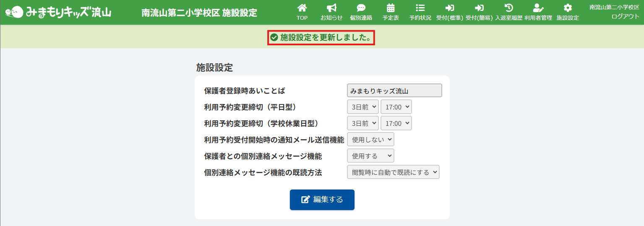The width and height of the screenshot is (644, 226).
Task: Open 受付(標準) sign-in icon
Action: [449, 8]
